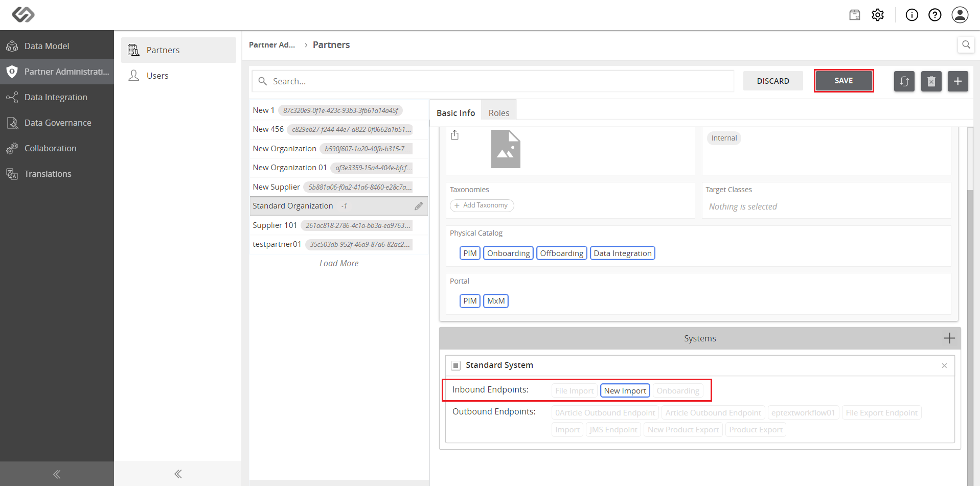This screenshot has width=980, height=486.
Task: Click Add Taxonomy button
Action: 482,205
